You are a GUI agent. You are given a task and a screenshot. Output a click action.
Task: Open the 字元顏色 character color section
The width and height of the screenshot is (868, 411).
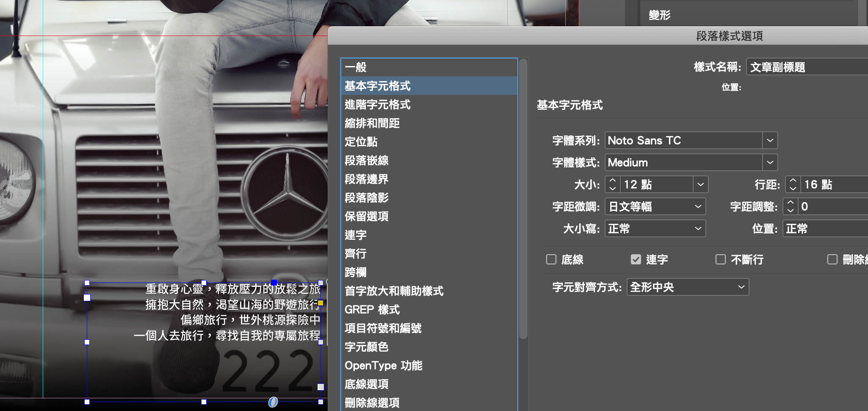366,347
